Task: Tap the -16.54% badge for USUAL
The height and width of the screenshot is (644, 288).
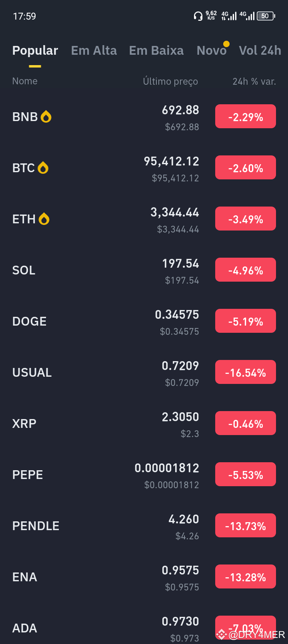Action: click(246, 372)
